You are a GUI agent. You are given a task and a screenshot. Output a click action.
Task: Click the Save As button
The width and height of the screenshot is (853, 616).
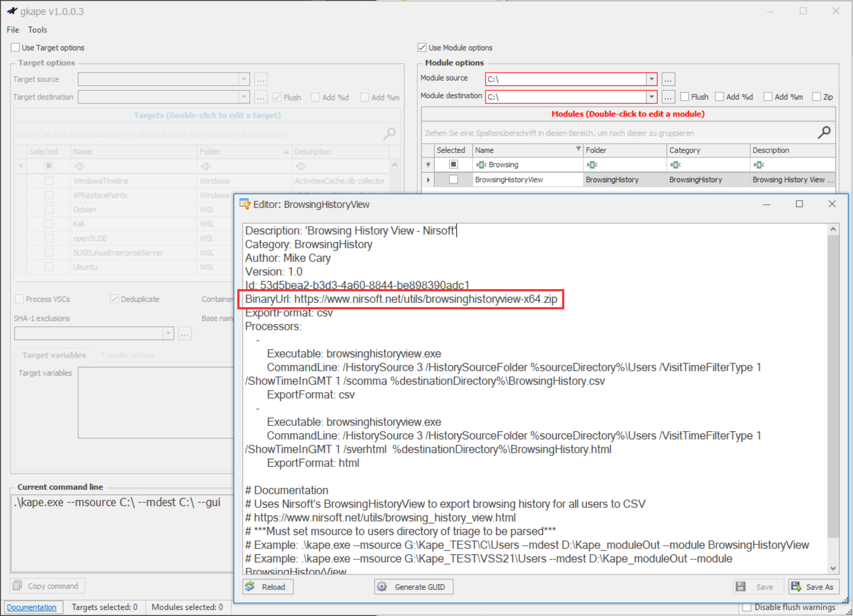814,586
